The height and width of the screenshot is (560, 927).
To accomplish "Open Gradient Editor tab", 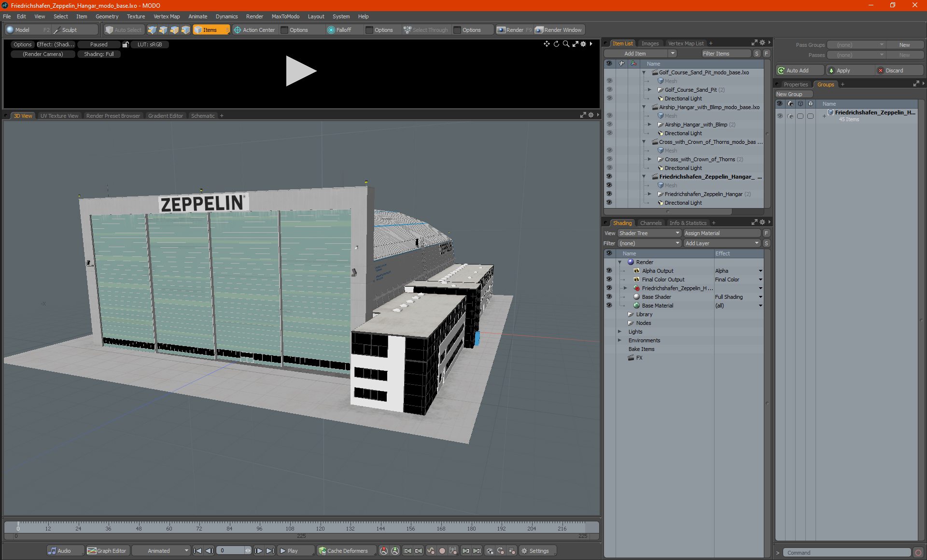I will pos(166,116).
